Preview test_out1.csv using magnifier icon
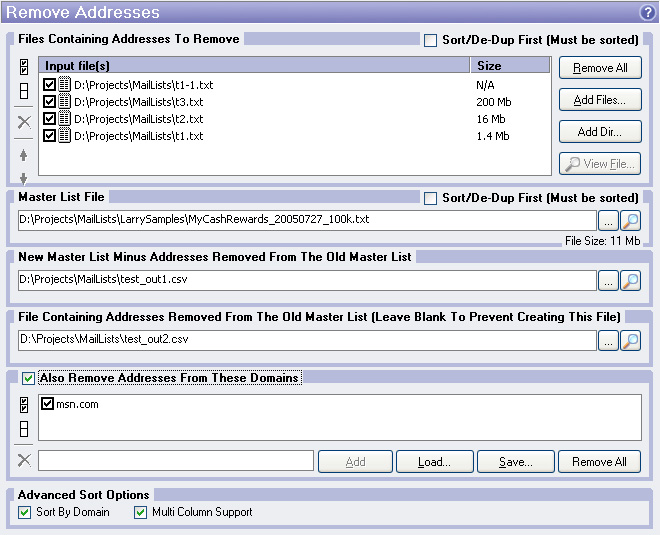 631,281
